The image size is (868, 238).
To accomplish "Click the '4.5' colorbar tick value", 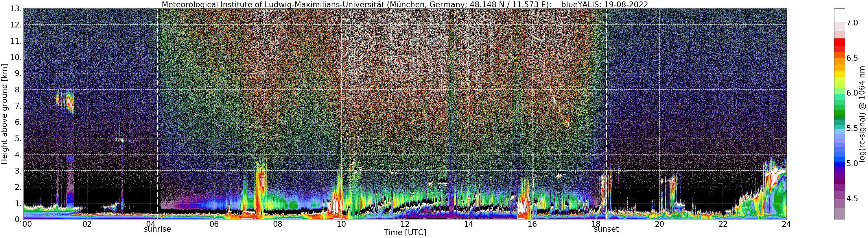I will (x=852, y=199).
